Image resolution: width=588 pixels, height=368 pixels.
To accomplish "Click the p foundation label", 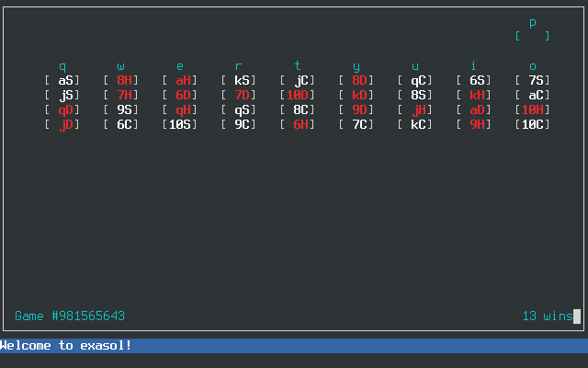I will click(x=533, y=23).
